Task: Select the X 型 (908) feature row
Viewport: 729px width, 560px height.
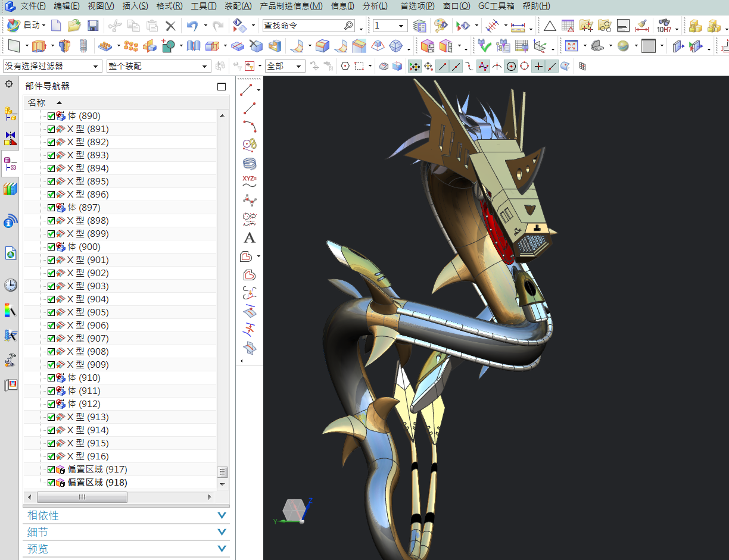Action: pos(120,352)
